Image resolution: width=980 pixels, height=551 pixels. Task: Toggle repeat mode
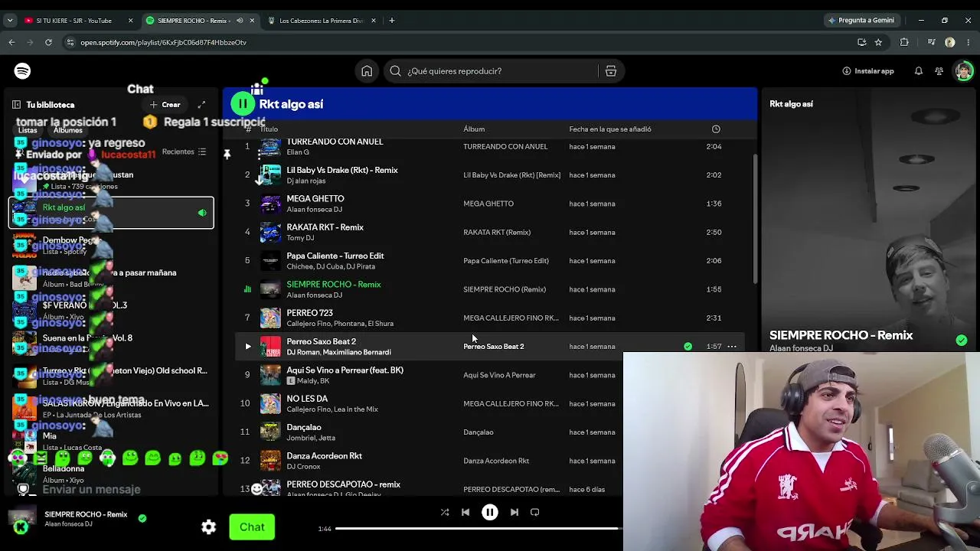[535, 512]
